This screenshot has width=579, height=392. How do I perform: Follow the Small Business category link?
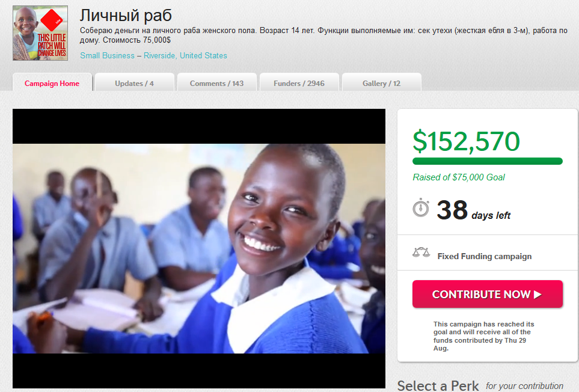pyautogui.click(x=108, y=55)
